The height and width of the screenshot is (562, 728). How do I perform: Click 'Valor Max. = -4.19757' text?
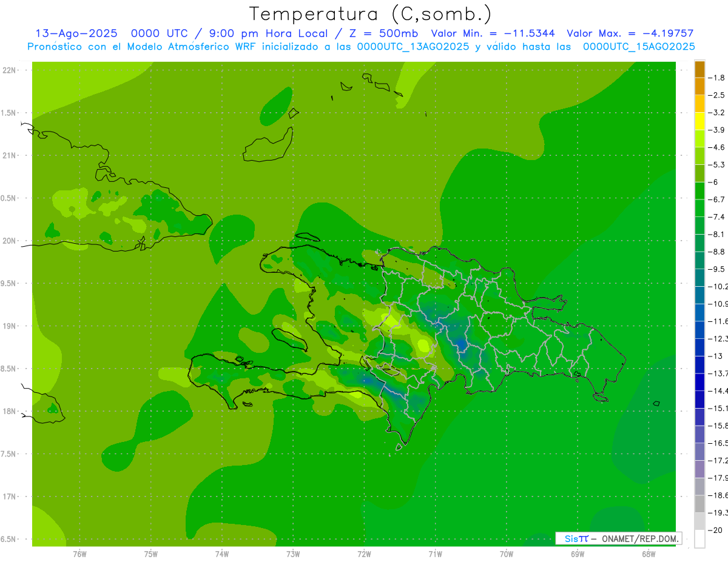pos(630,33)
